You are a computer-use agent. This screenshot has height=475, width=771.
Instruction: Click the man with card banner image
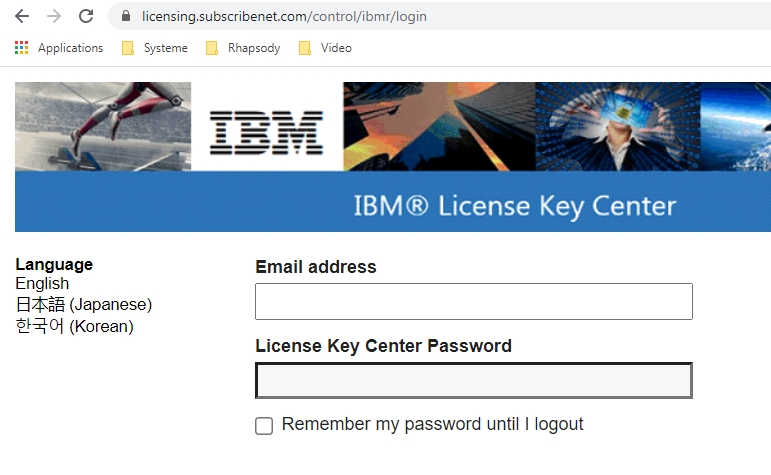click(618, 126)
